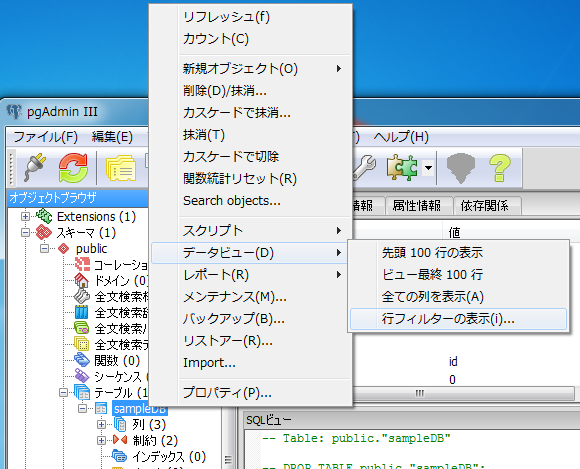The height and width of the screenshot is (469, 580).
Task: Click the puzzle piece plugins icon
Action: [402, 168]
